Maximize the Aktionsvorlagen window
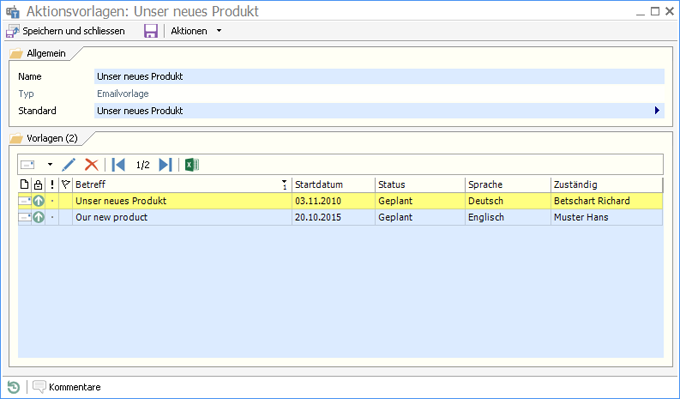The height and width of the screenshot is (399, 680). pos(655,11)
